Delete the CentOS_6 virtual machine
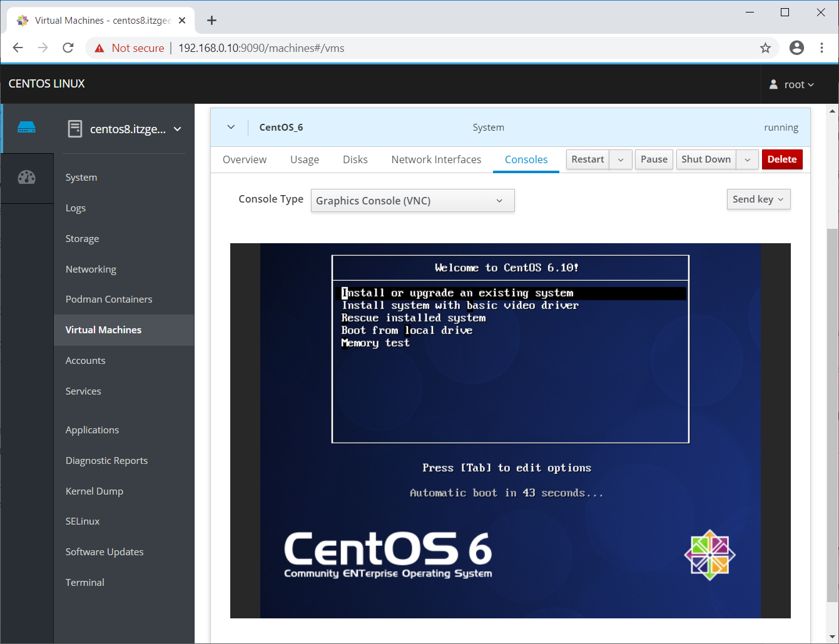Image resolution: width=839 pixels, height=644 pixels. point(782,159)
